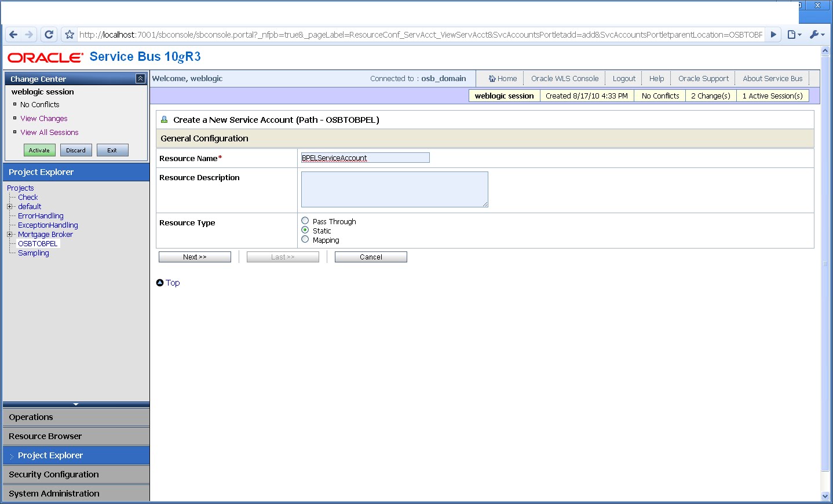Select the Mapping resource type
833x504 pixels.
305,239
